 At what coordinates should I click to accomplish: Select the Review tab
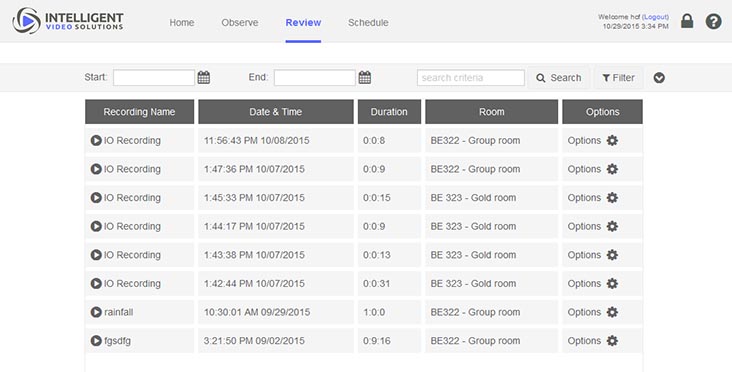303,22
